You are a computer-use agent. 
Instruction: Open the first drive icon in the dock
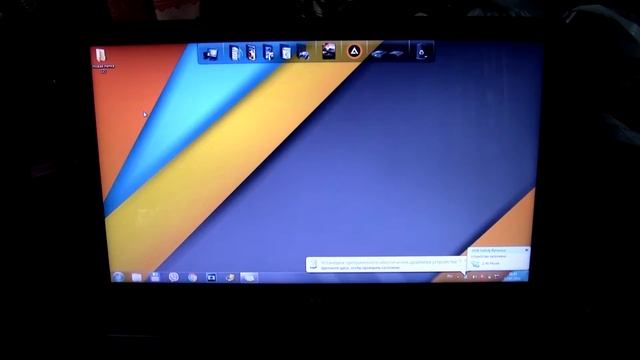coord(378,53)
